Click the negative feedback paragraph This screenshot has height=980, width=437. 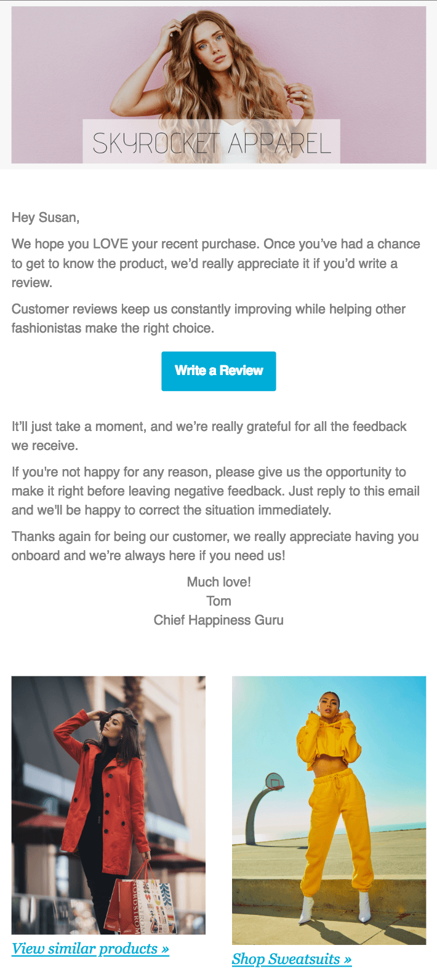pos(215,491)
